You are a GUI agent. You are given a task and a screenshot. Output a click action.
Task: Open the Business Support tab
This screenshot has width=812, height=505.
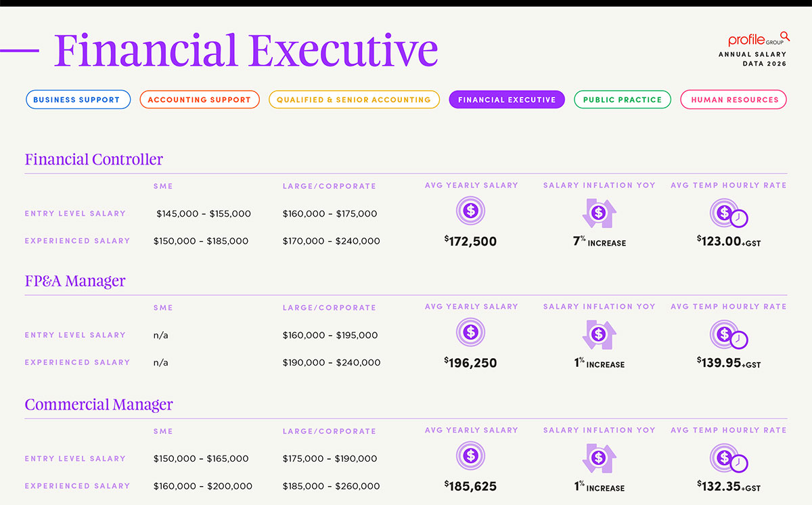pyautogui.click(x=76, y=100)
